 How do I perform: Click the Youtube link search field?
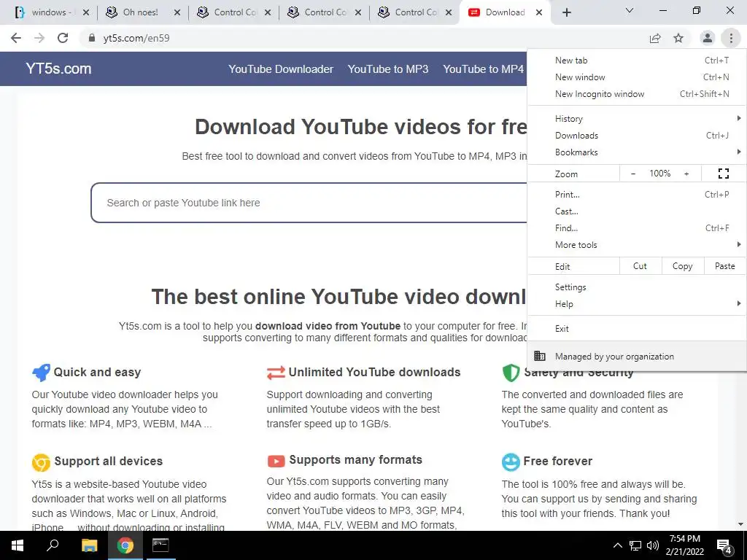(x=309, y=203)
